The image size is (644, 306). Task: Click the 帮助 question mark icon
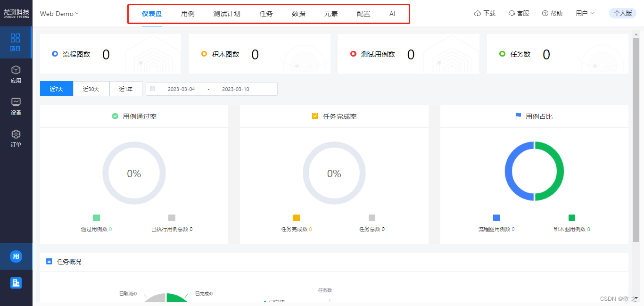(x=545, y=14)
